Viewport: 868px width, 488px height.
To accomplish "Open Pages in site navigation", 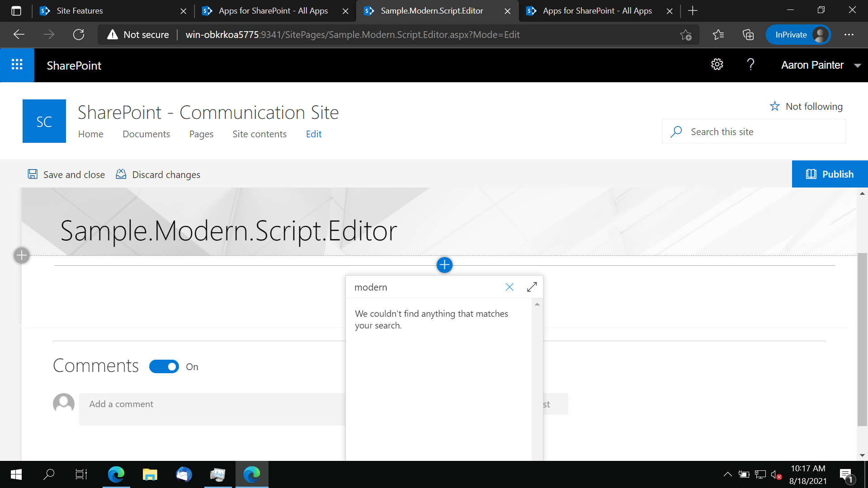I will pyautogui.click(x=201, y=134).
